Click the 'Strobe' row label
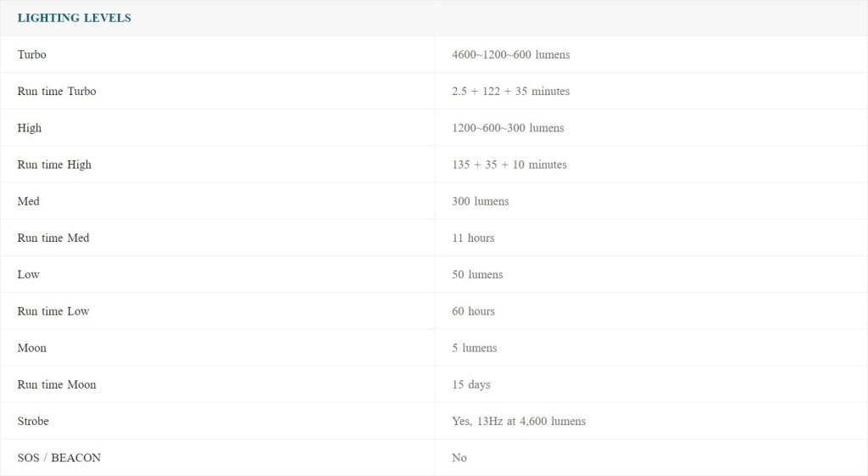The image size is (868, 476). [x=33, y=421]
